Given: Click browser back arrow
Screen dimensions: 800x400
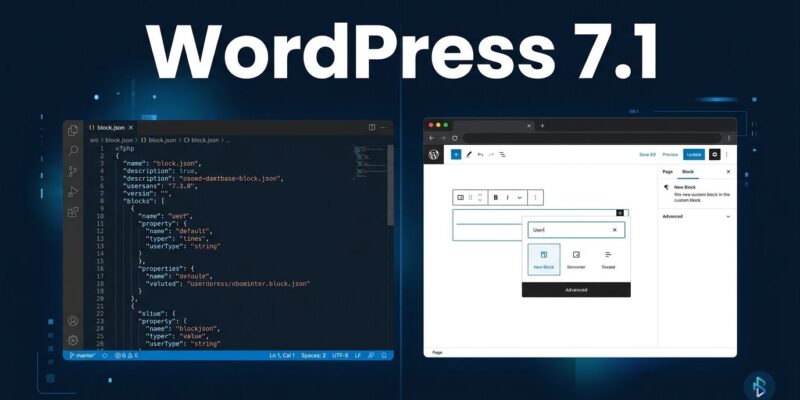Looking at the screenshot, I should (432, 138).
